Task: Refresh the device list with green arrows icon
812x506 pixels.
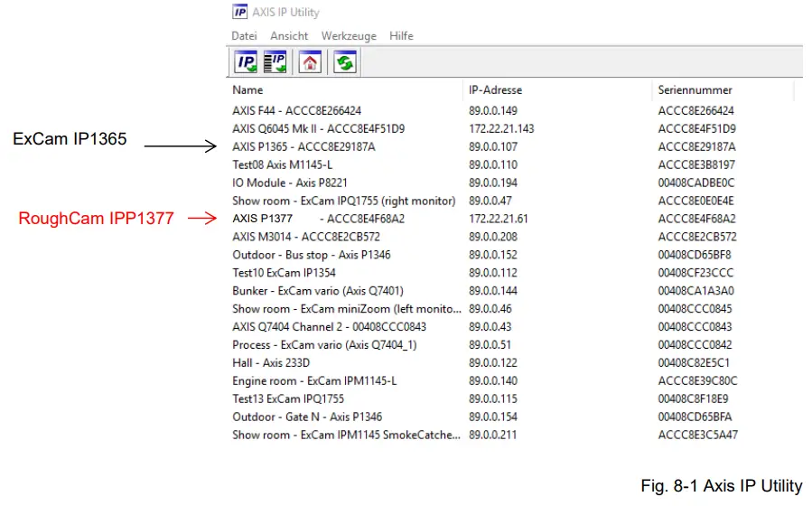Action: tap(345, 62)
